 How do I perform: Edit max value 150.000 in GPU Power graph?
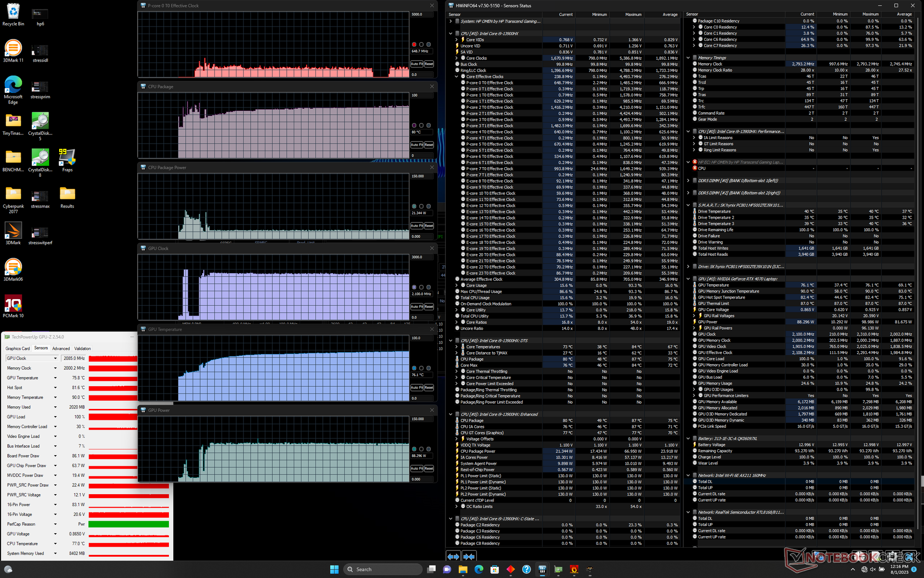422,419
